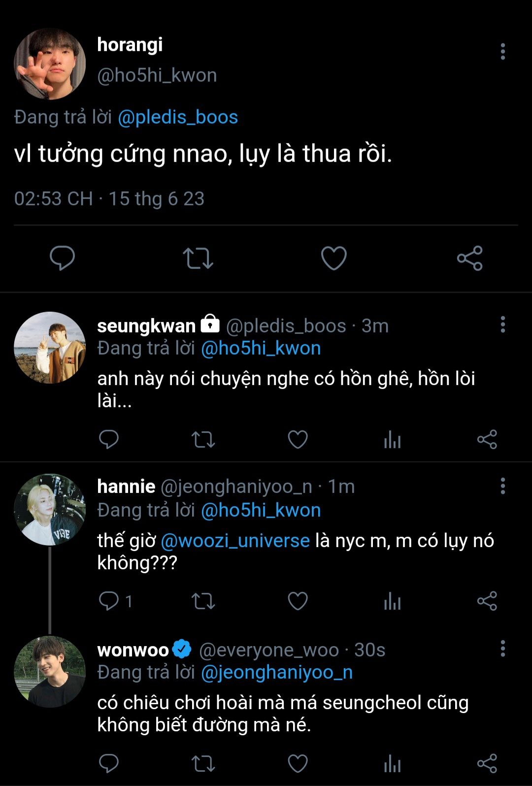
Task: Like horangi's main tweet
Action: (334, 258)
